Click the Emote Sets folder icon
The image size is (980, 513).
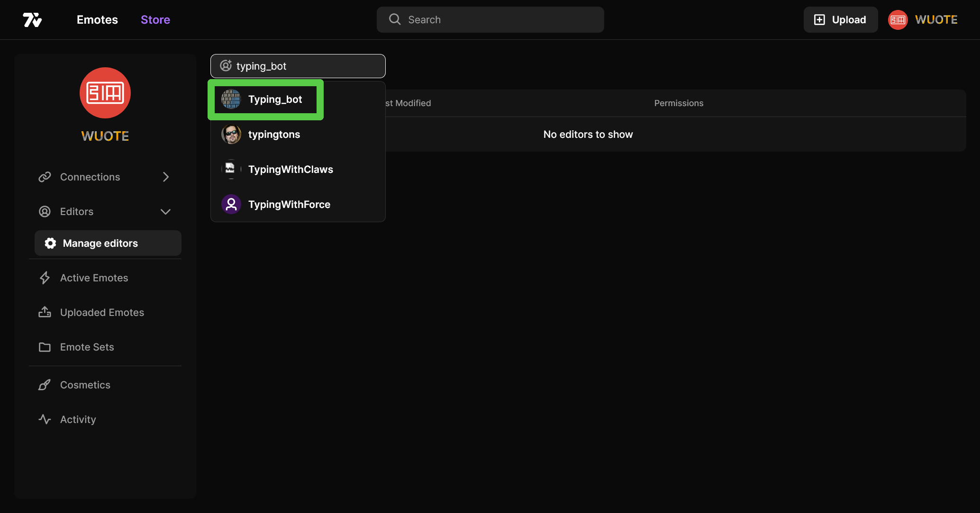tap(45, 347)
